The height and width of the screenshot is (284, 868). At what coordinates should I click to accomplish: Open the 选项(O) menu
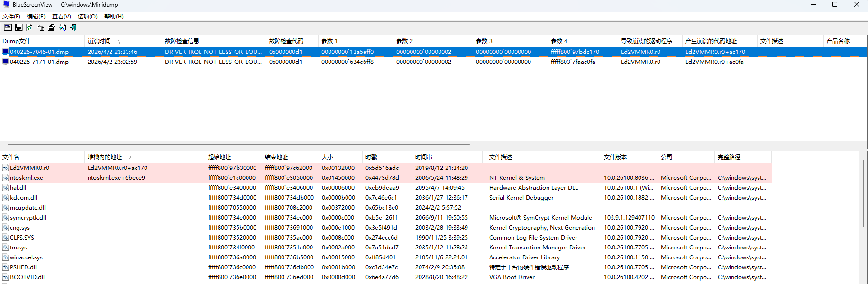tap(88, 16)
